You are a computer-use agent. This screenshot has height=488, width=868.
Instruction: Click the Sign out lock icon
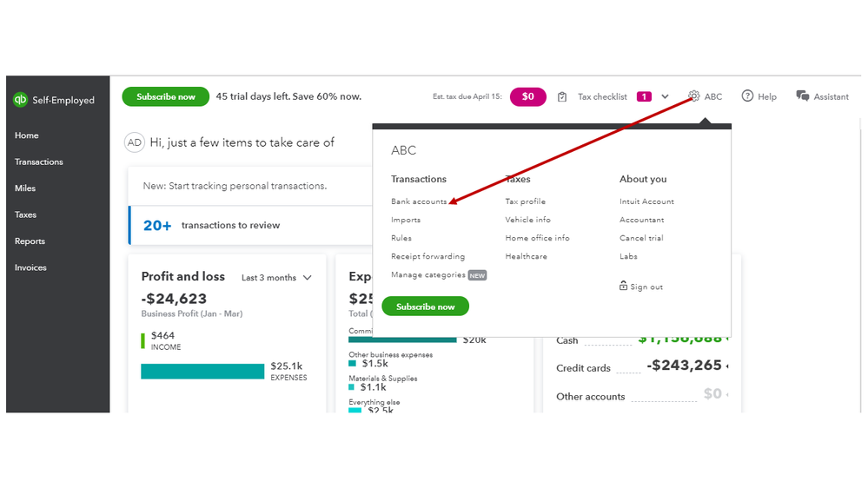(623, 286)
